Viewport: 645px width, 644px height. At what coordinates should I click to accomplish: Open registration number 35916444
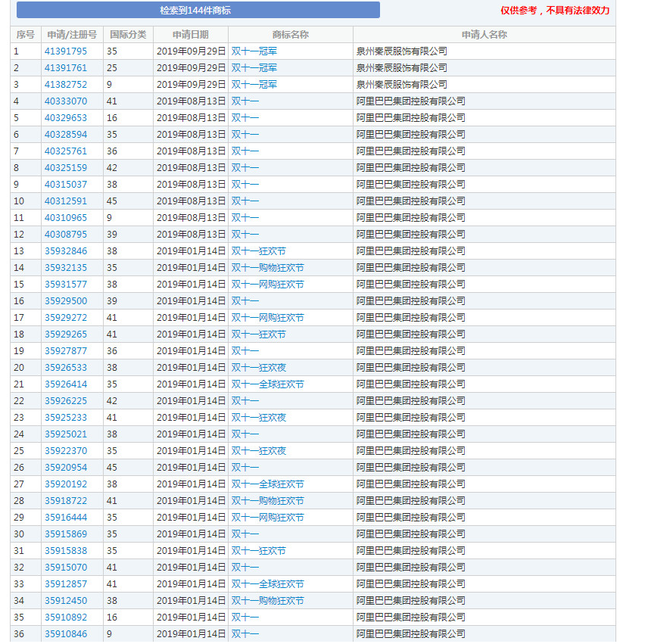pyautogui.click(x=65, y=518)
